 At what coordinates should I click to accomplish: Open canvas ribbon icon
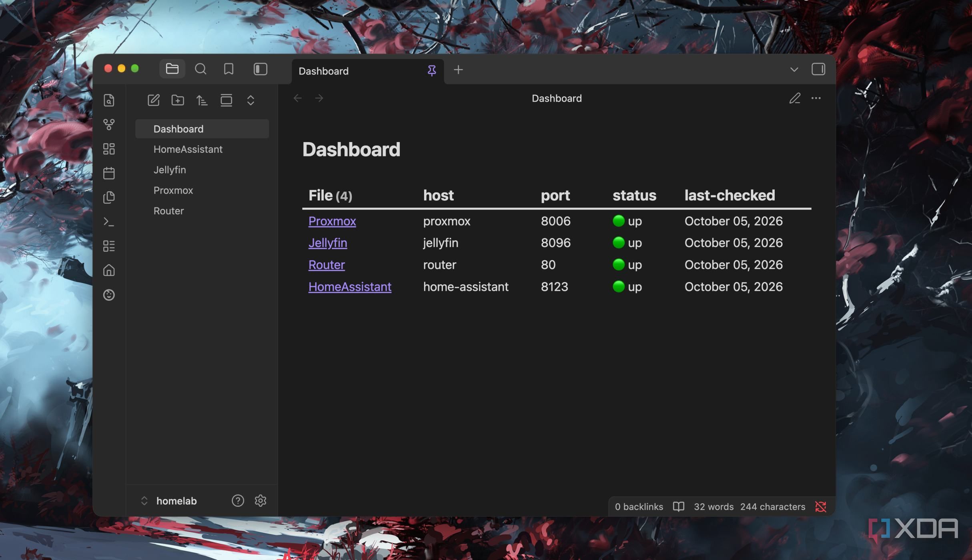coord(109,149)
